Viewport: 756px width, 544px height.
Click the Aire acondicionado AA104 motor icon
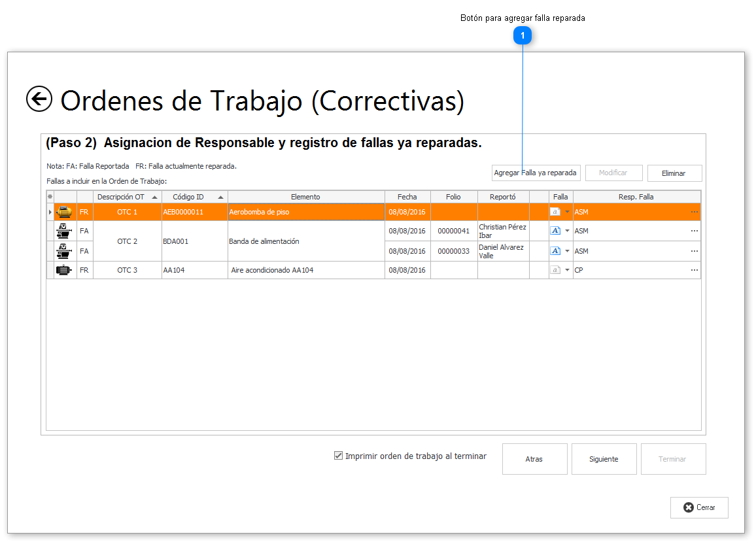click(64, 270)
